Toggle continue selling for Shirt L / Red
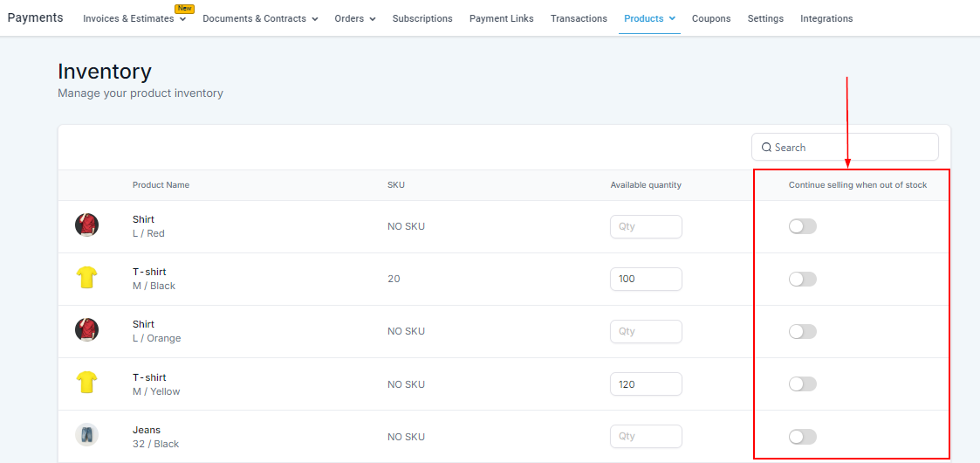Viewport: 980px width, 463px height. 803,226
